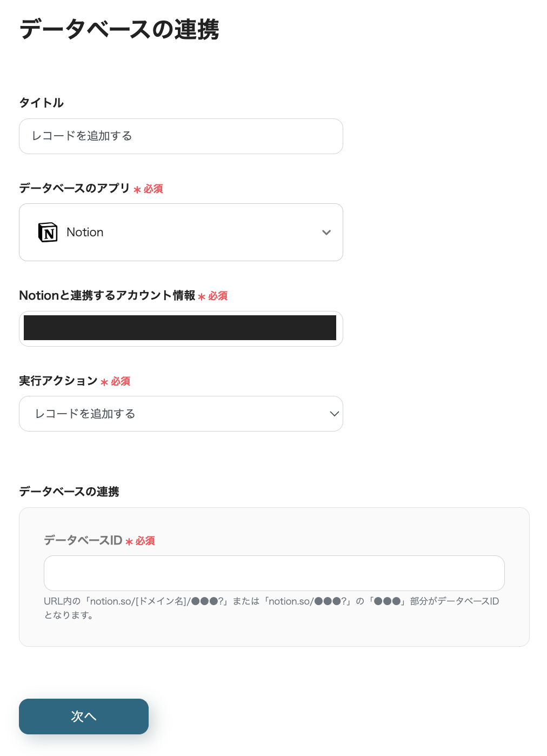Click into the empty データベースID field

tap(274, 573)
